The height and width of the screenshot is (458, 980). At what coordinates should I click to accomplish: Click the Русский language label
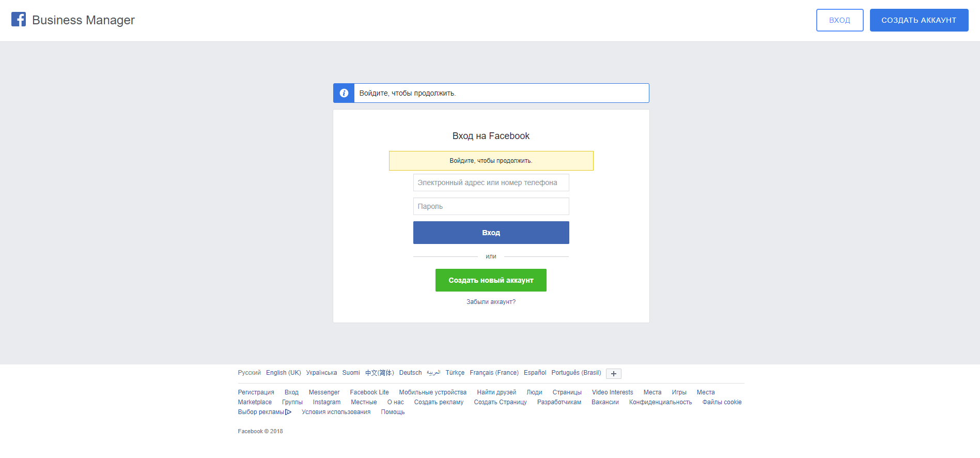tap(249, 373)
